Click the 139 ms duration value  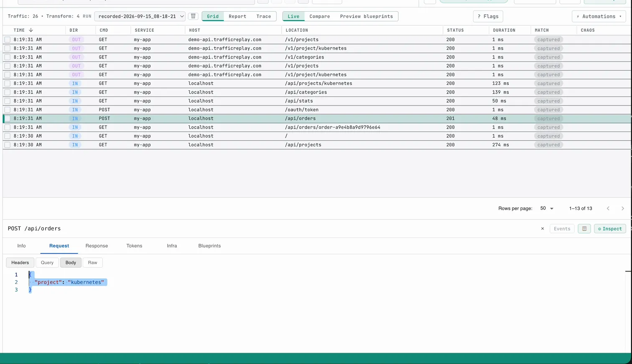pyautogui.click(x=500, y=92)
